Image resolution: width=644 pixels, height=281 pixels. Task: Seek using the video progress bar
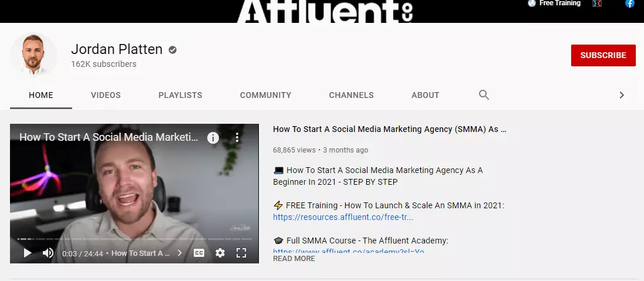point(134,239)
